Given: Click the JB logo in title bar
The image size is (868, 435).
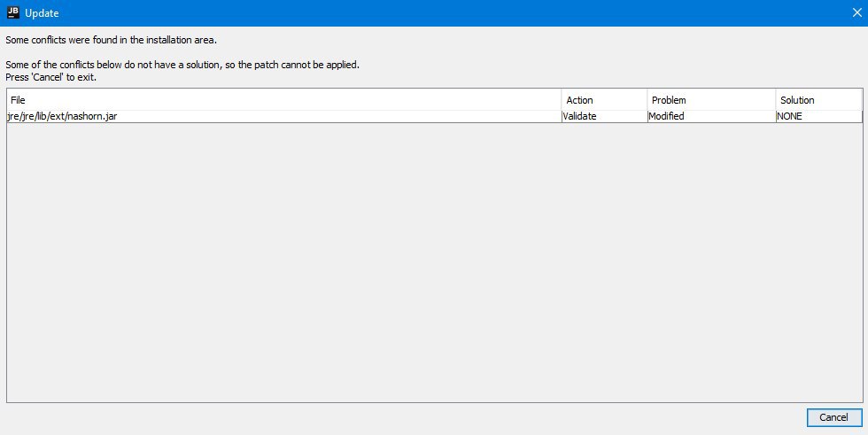Looking at the screenshot, I should (x=12, y=12).
